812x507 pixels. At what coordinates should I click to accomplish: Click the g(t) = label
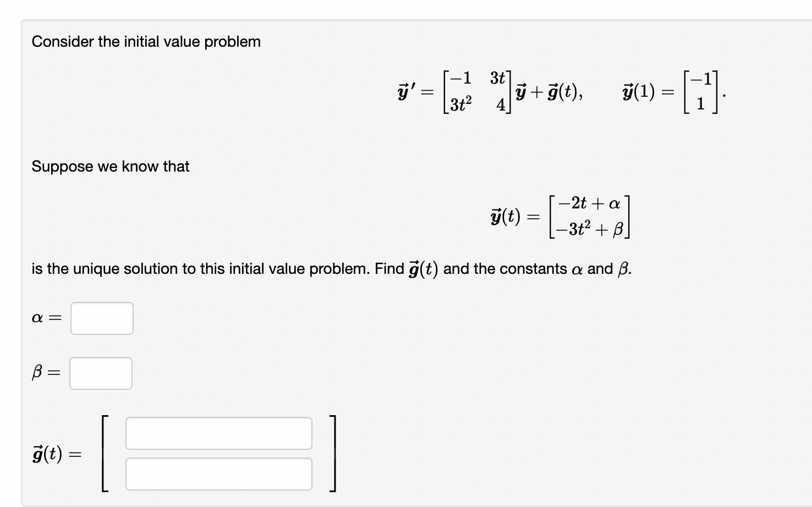[57, 454]
